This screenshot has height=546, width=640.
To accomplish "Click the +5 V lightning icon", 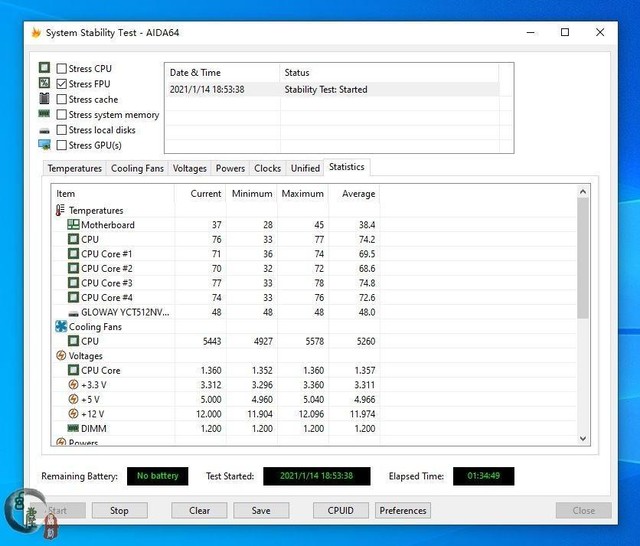I will 73,399.
